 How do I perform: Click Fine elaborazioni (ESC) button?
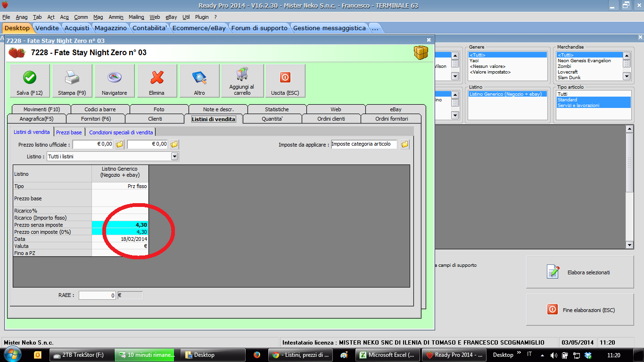click(x=580, y=310)
